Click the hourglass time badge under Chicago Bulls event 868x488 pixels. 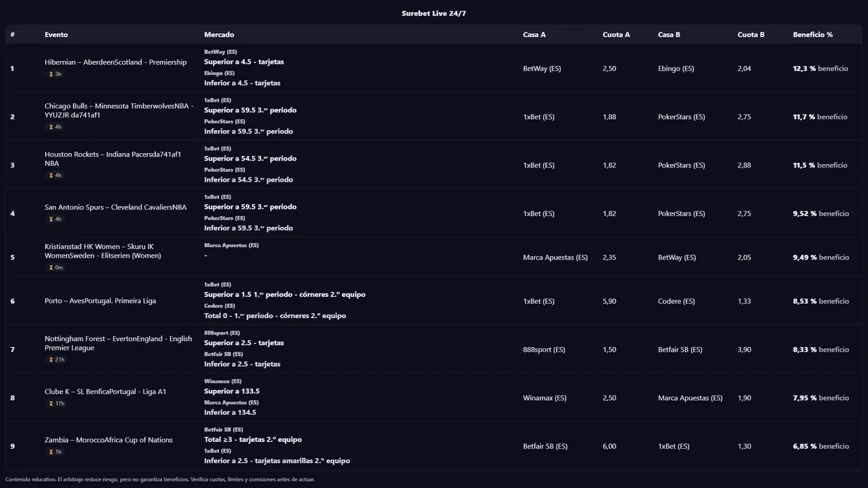click(x=55, y=127)
